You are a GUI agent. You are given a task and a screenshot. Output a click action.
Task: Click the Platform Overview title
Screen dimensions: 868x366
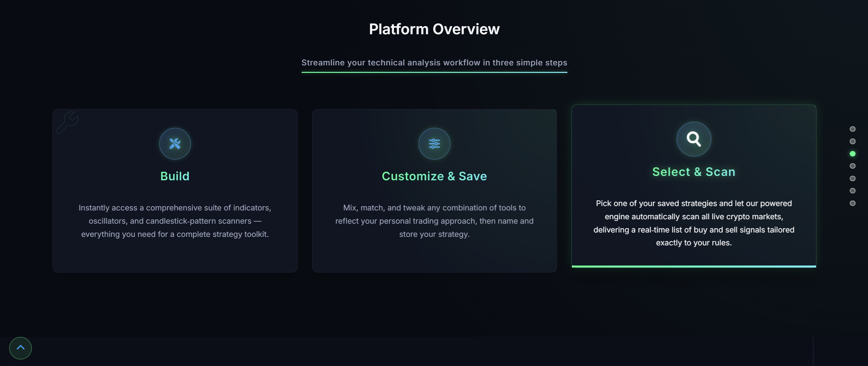coord(434,29)
